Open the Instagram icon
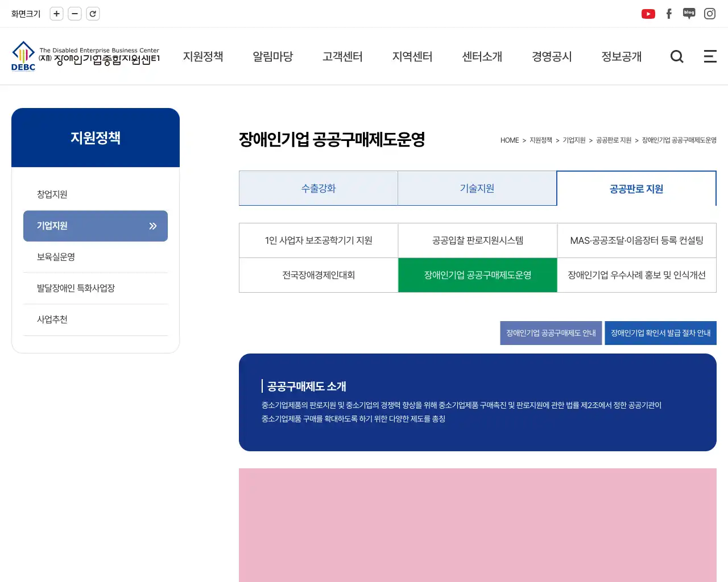This screenshot has height=582, width=728. click(x=709, y=14)
